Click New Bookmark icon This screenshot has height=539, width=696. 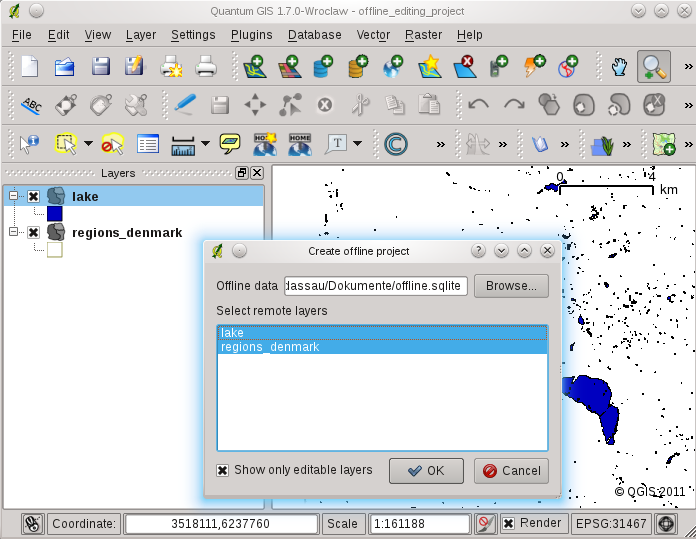coord(265,144)
